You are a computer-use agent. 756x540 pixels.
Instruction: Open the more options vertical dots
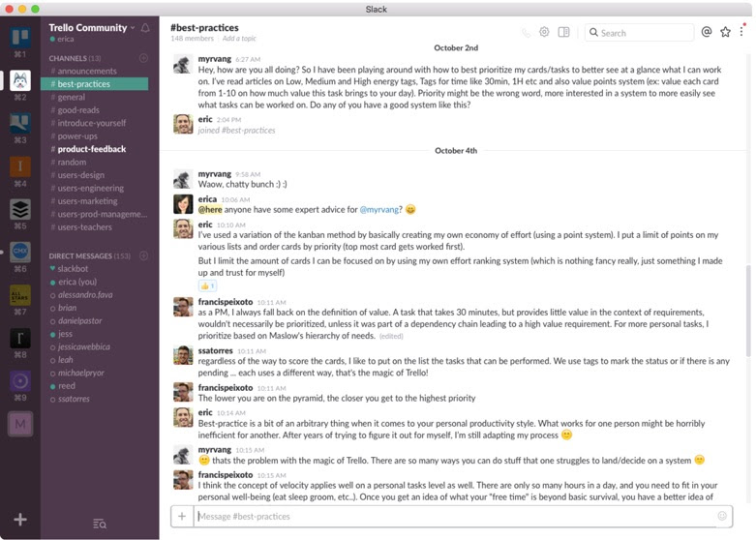tap(741, 32)
